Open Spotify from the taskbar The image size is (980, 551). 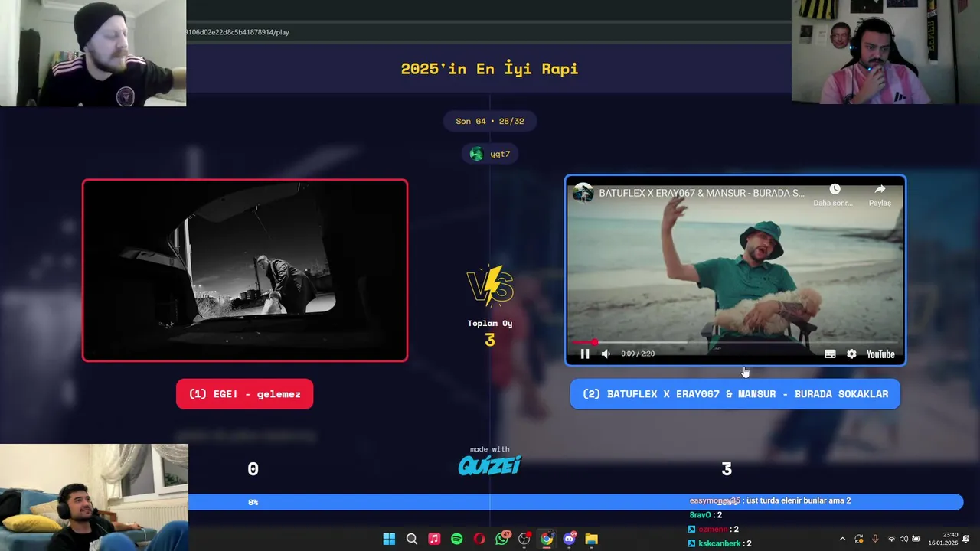tap(457, 539)
